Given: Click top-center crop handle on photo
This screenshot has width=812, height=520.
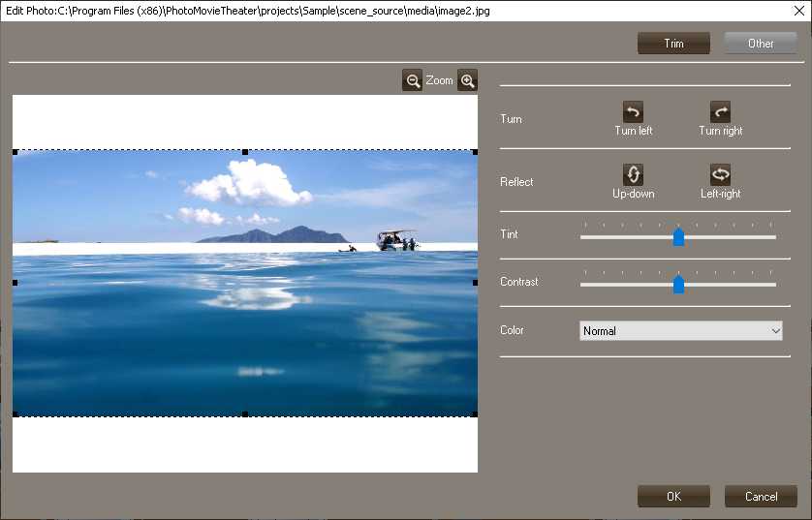Looking at the screenshot, I should (245, 152).
